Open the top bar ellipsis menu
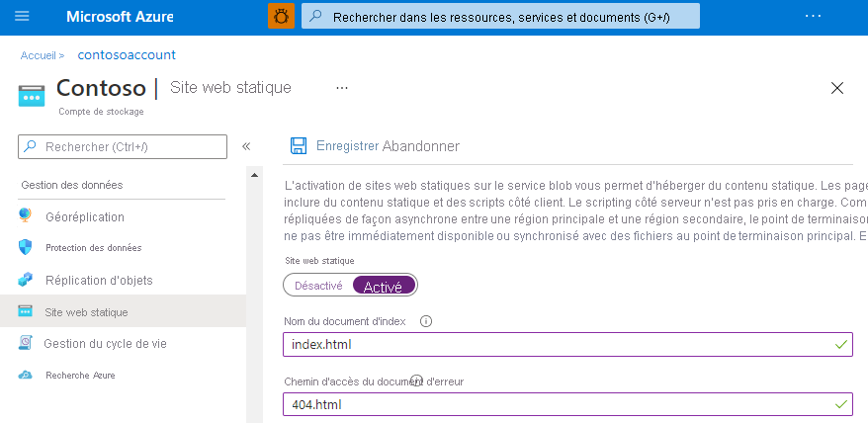868x423 pixels. (814, 16)
